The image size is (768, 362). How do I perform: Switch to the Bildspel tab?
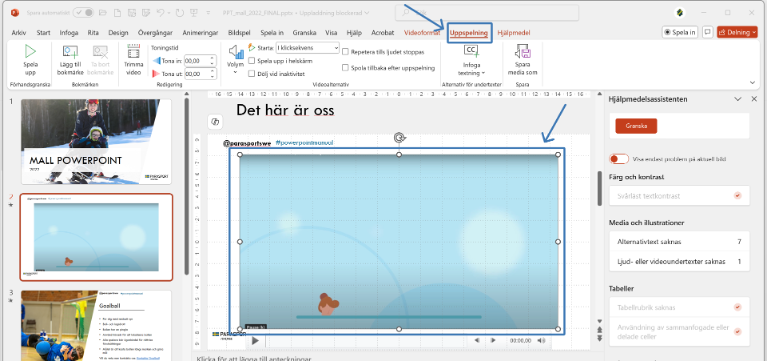[x=239, y=33]
